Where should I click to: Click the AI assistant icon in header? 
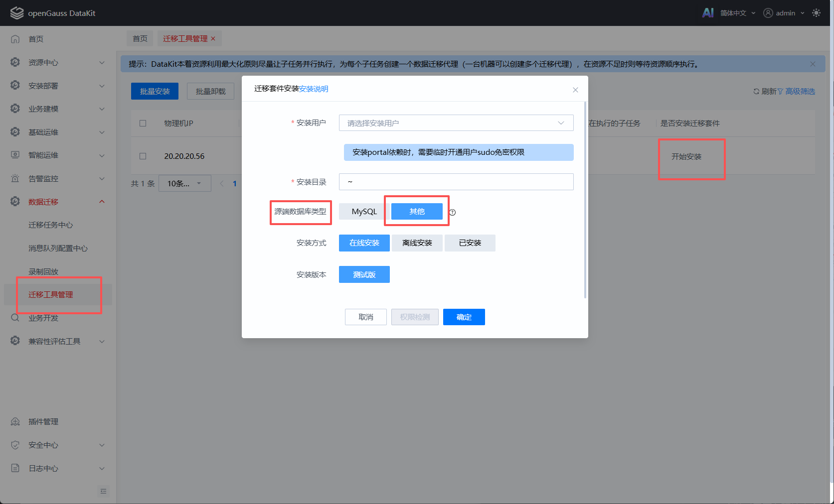coord(708,13)
